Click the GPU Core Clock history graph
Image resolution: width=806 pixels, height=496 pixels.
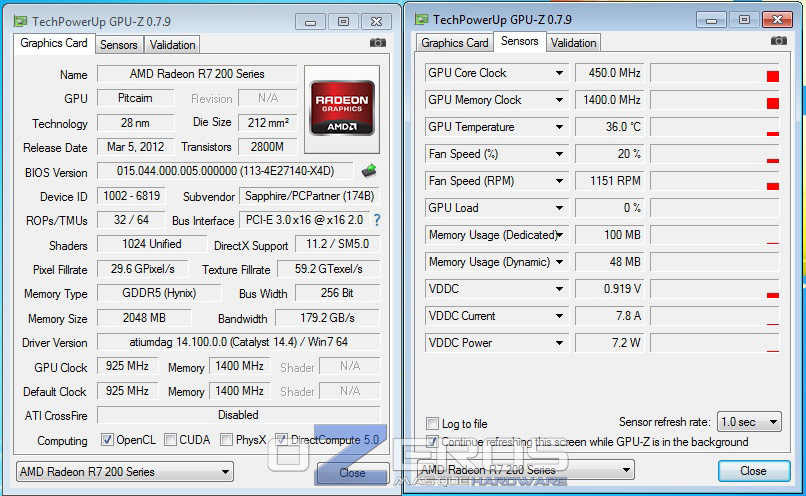(715, 73)
